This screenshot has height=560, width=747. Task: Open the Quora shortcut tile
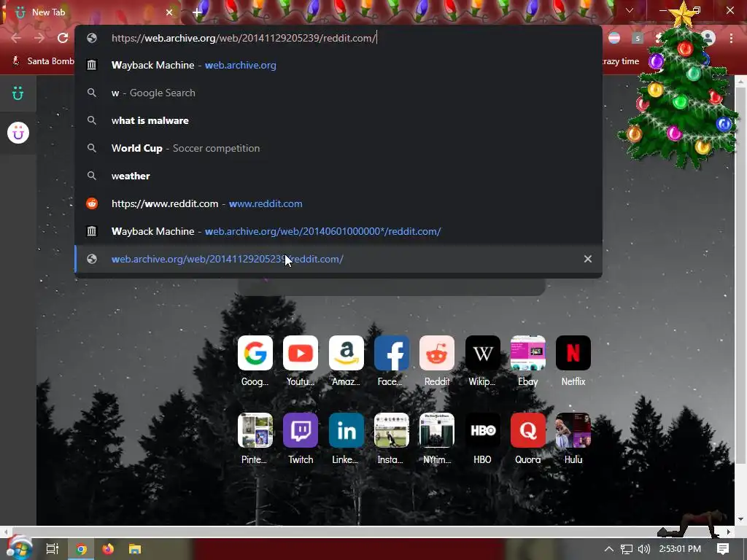[x=528, y=430]
